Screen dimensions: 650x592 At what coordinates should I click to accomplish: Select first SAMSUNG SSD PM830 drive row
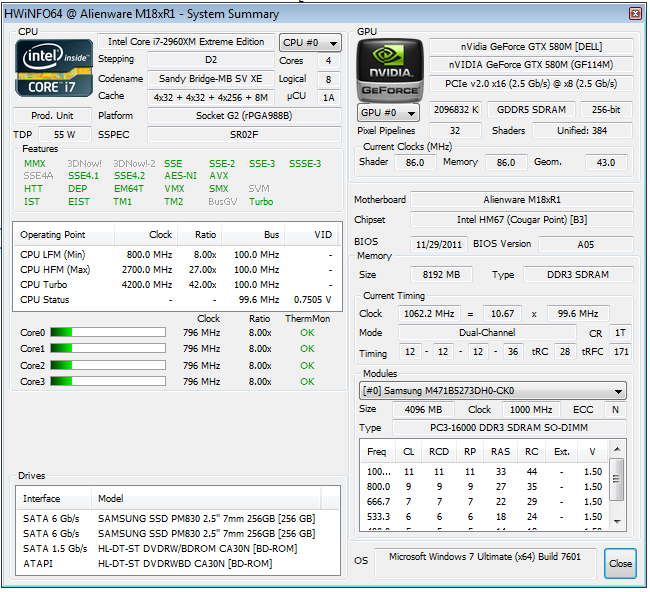click(x=178, y=519)
